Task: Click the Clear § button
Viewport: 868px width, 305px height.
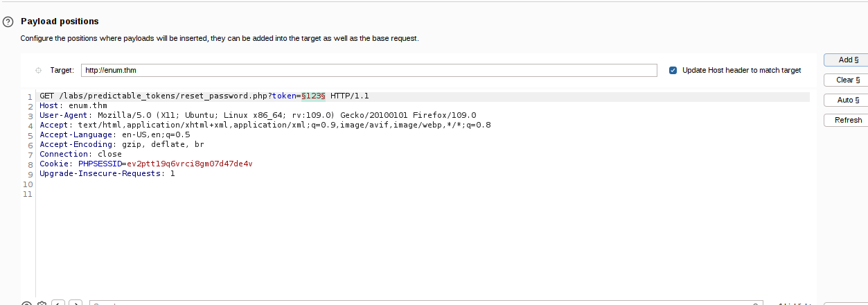Action: click(847, 80)
